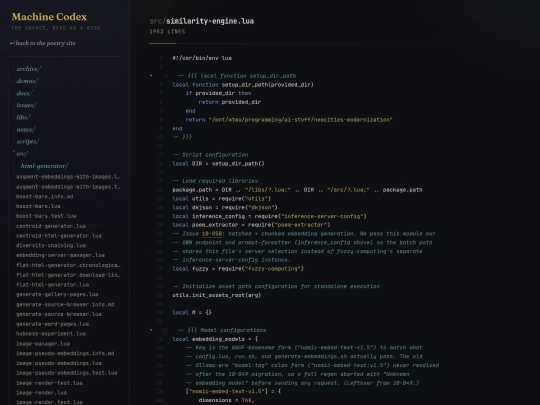Expand the libs/ folder
This screenshot has height=405, width=540.
click(23, 117)
